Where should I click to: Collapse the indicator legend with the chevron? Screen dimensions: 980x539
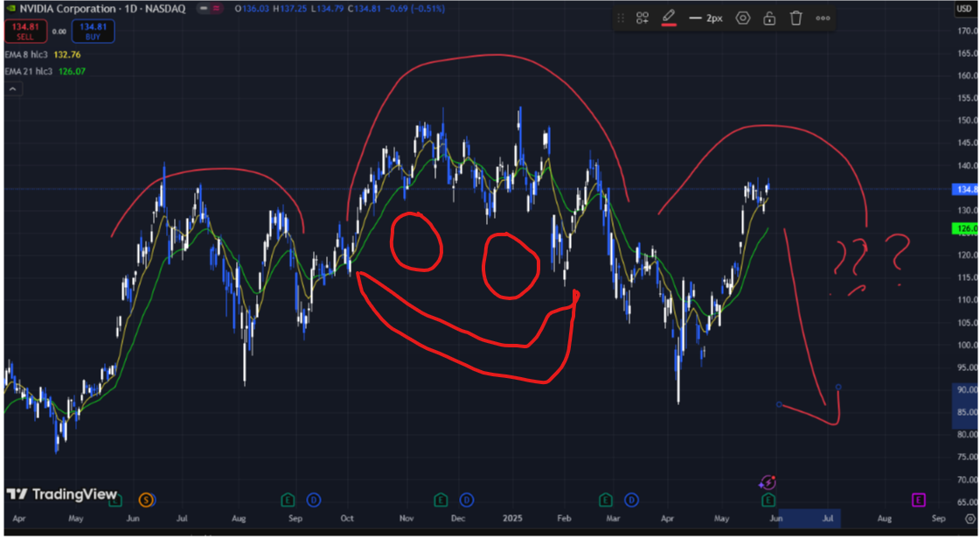tap(13, 88)
